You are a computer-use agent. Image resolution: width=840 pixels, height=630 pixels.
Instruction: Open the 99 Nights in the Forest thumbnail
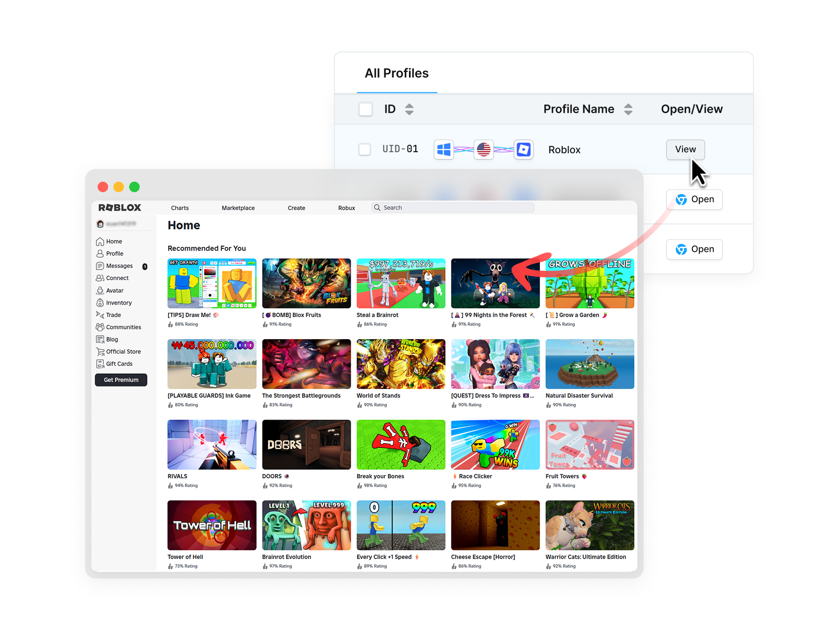(496, 283)
